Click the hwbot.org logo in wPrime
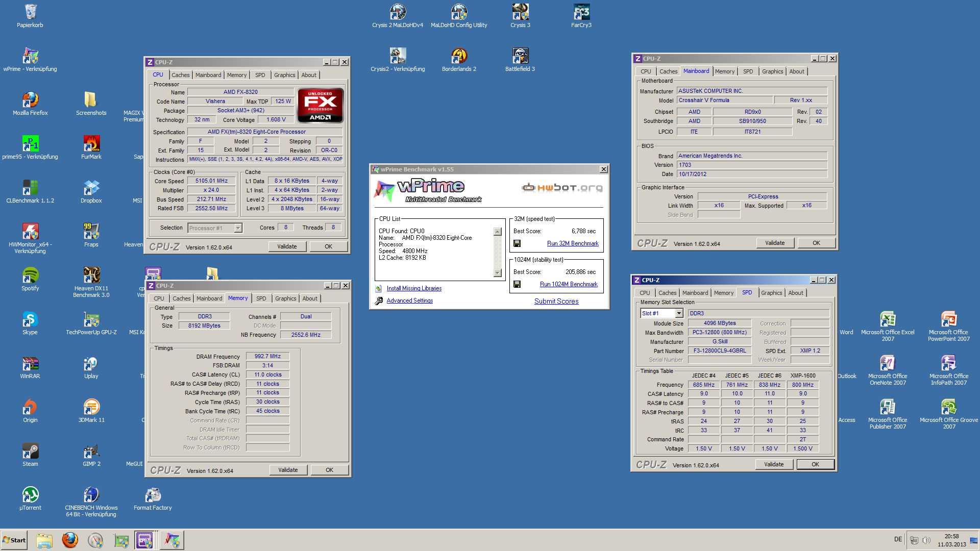 point(562,187)
